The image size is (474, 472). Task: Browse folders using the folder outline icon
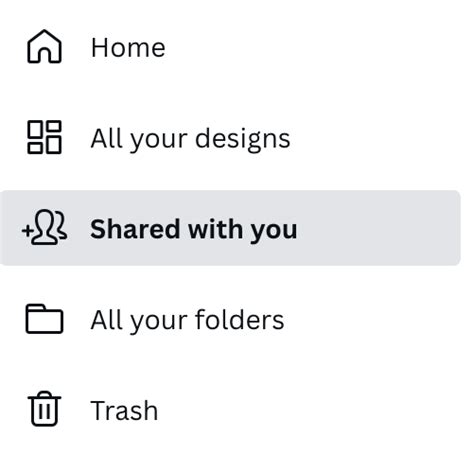(44, 319)
